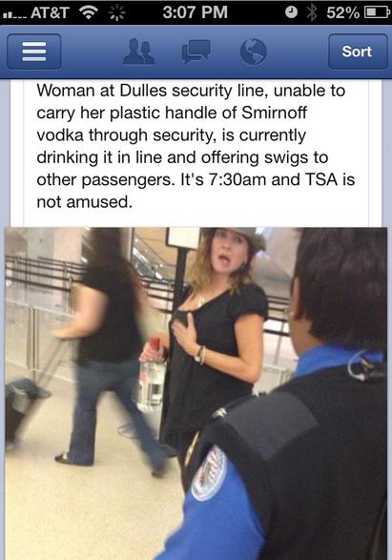Open the notifications globe icon
Screen dimensions: 392x560
pyautogui.click(x=253, y=52)
